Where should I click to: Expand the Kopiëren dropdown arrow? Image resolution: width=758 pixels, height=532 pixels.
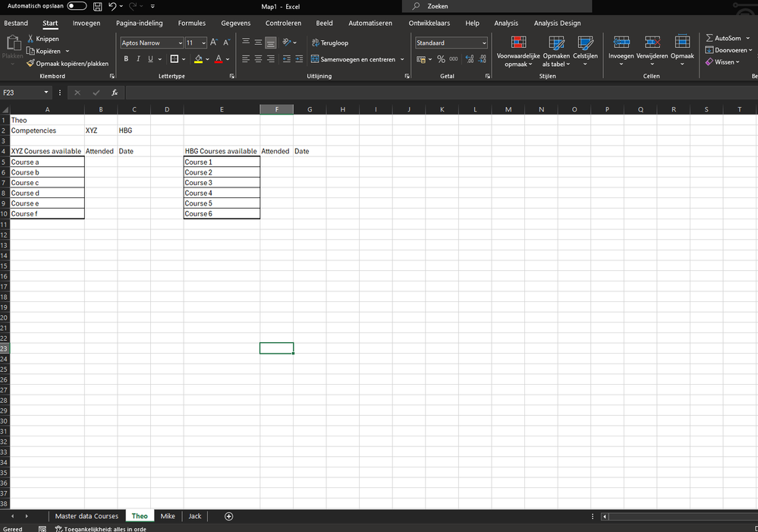pyautogui.click(x=68, y=51)
